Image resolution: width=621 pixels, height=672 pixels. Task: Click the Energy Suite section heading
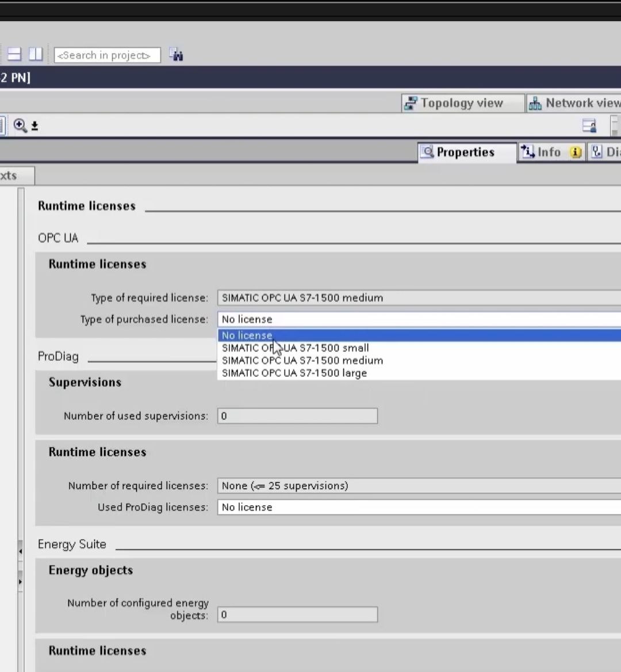(72, 544)
